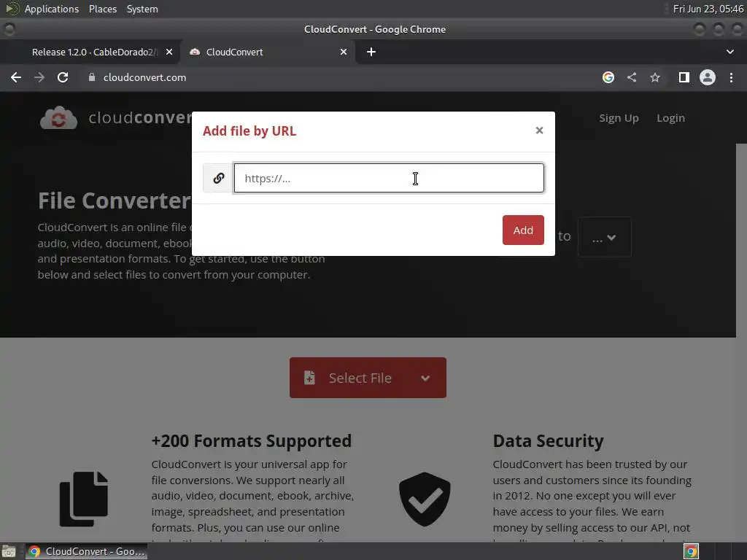Open the Chrome profile avatar
Screen dimensions: 747x560
[x=708, y=77]
